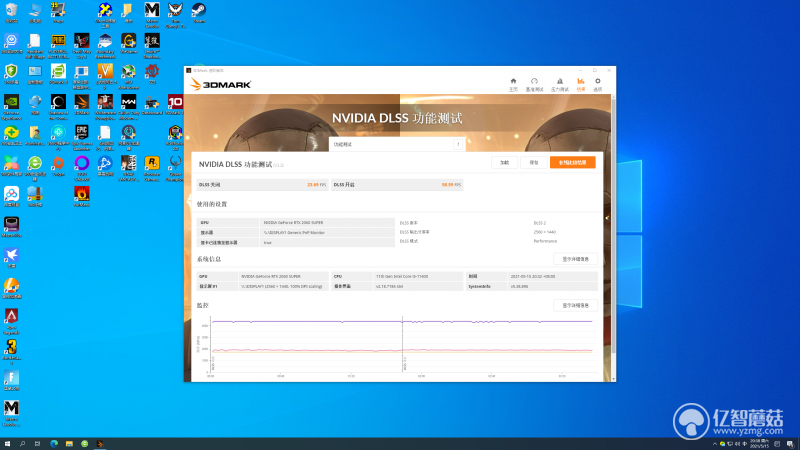800x450 pixels.
Task: Launch the Fortnite desktop shortcut
Action: pyautogui.click(x=11, y=381)
